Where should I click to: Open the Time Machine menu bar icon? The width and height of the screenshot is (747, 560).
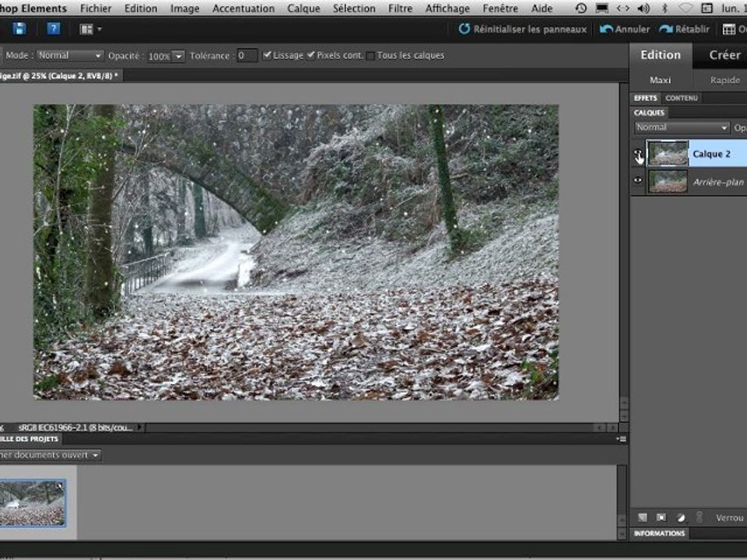click(580, 8)
